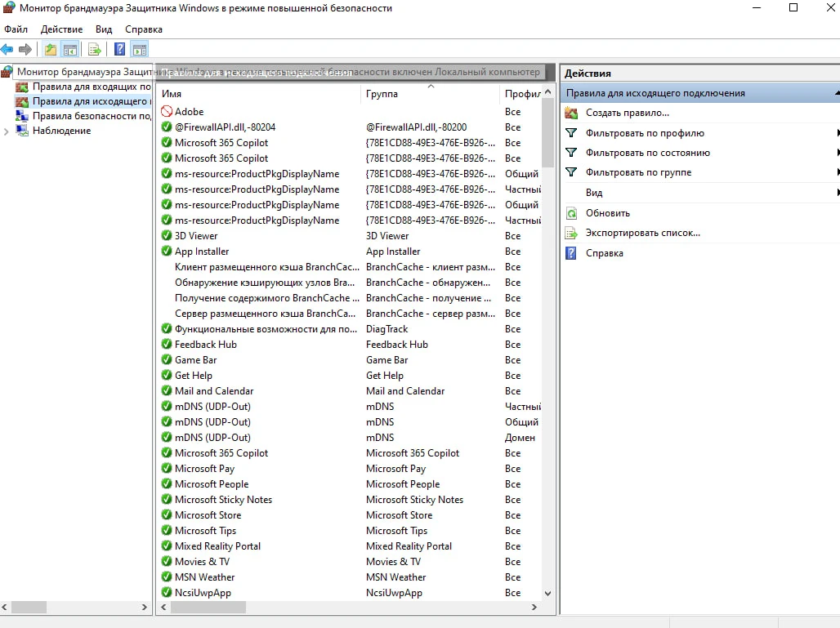Expand the Наблюдение tree node
Screen dimensions: 840x628
7,131
